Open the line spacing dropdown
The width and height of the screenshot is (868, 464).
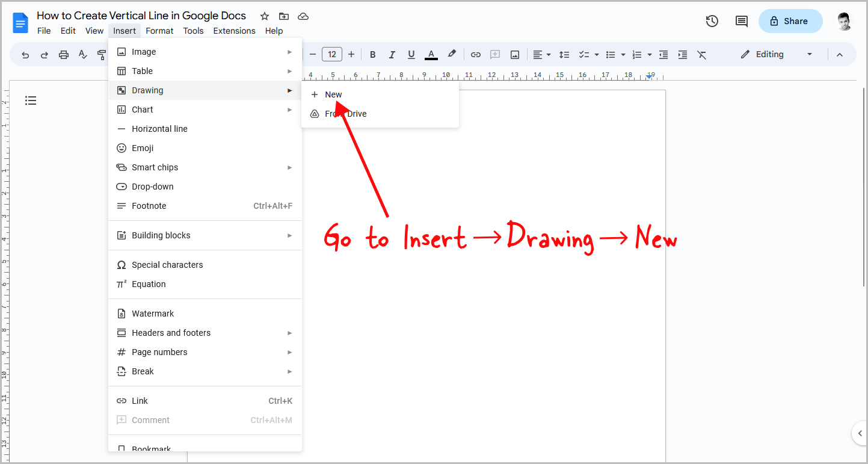click(564, 54)
